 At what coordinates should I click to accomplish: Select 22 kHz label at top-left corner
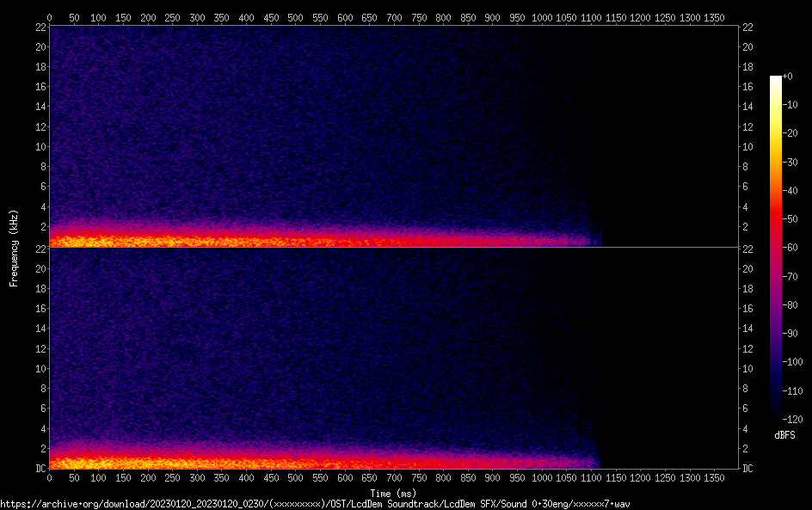click(x=40, y=28)
